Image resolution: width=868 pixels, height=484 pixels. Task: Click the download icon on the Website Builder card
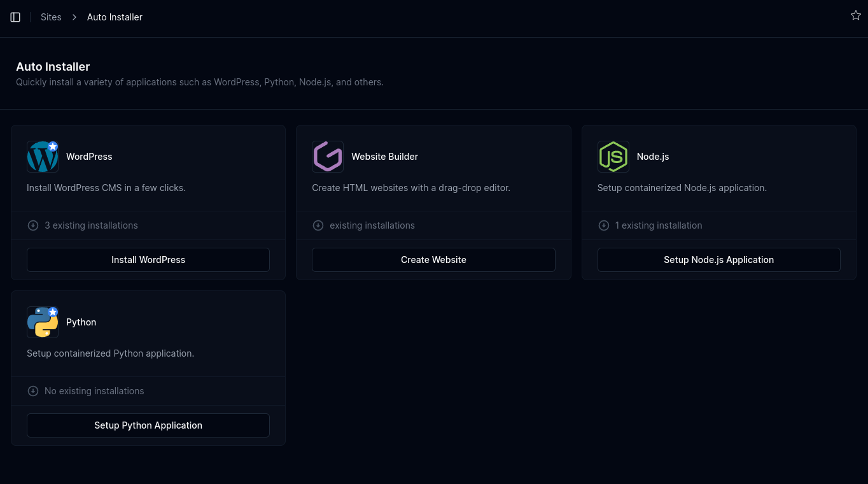point(318,225)
